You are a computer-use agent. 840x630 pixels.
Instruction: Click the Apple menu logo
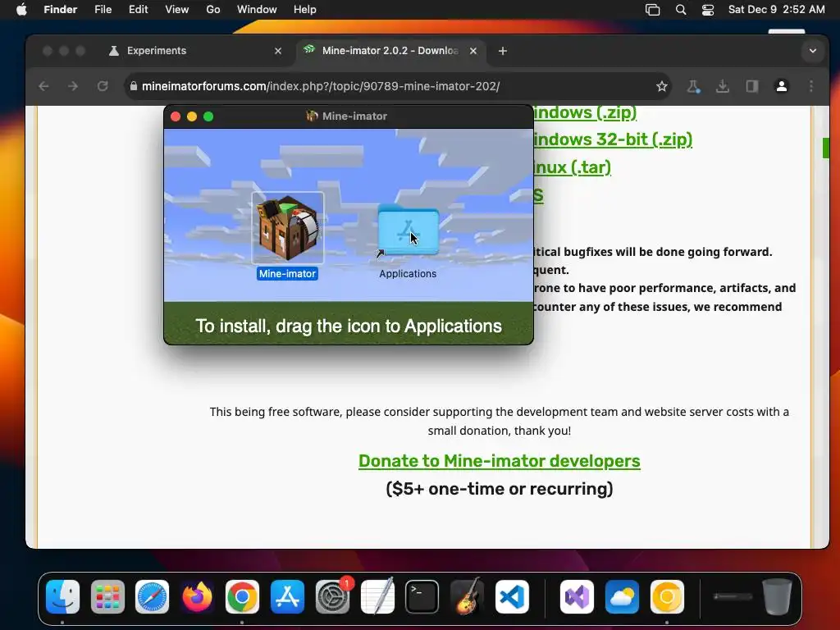[x=21, y=10]
